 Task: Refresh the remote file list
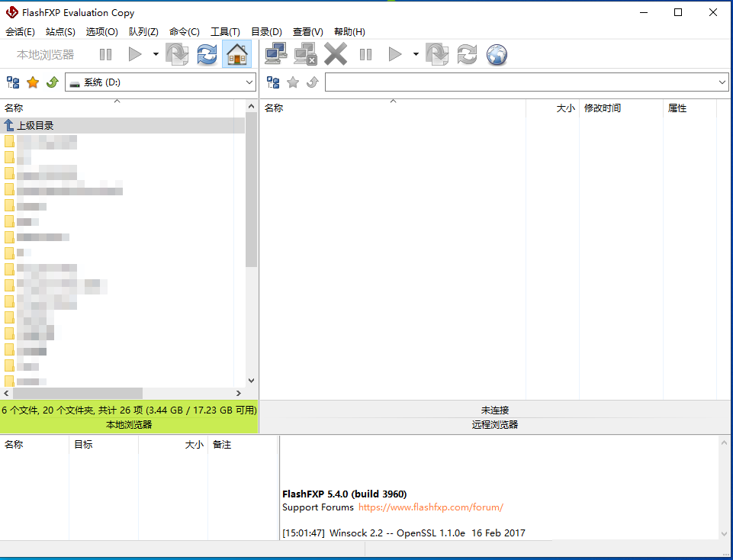(x=467, y=55)
